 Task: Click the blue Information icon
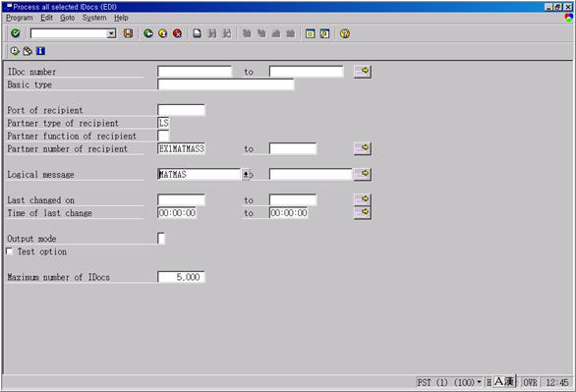point(40,51)
